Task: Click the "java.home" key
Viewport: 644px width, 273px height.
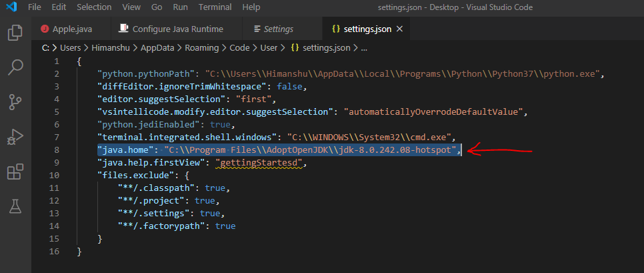Action: click(125, 150)
